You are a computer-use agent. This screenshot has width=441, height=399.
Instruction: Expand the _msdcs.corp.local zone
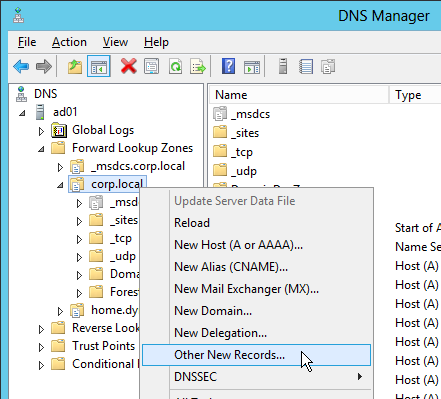[60, 167]
